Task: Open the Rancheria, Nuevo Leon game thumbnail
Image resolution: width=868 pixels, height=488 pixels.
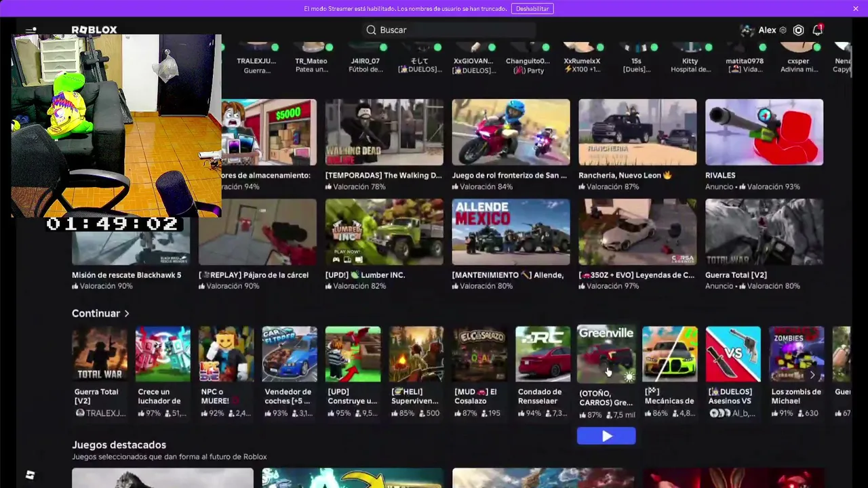Action: [637, 132]
